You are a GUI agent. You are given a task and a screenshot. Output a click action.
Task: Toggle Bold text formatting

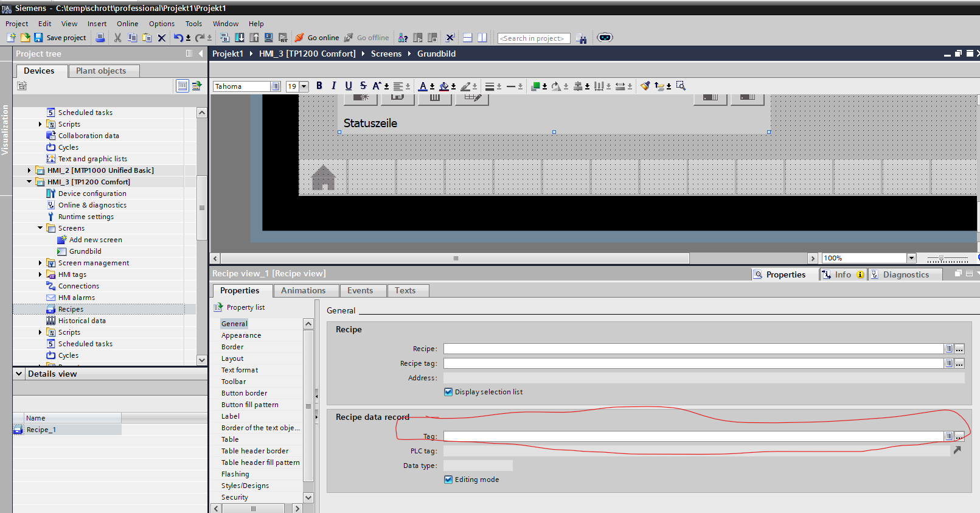[x=319, y=86]
